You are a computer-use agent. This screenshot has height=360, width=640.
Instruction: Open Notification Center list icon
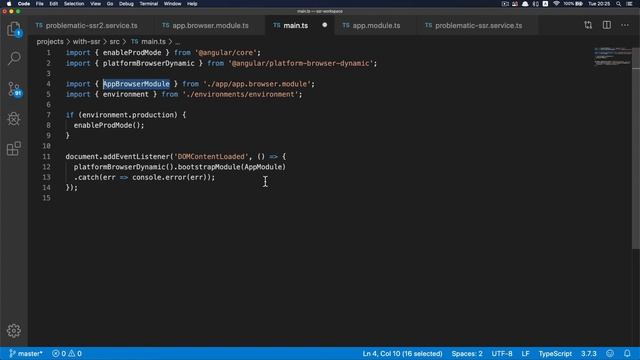pyautogui.click(x=629, y=4)
